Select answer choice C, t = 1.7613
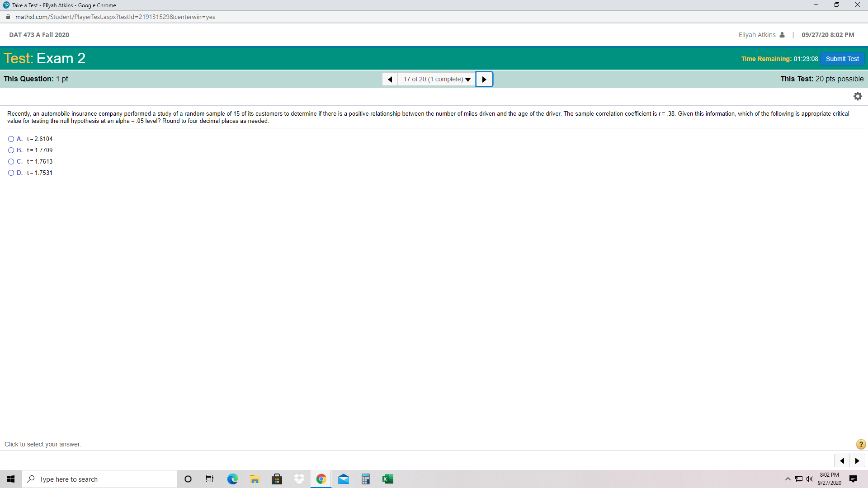This screenshot has width=868, height=488. tap(11, 161)
